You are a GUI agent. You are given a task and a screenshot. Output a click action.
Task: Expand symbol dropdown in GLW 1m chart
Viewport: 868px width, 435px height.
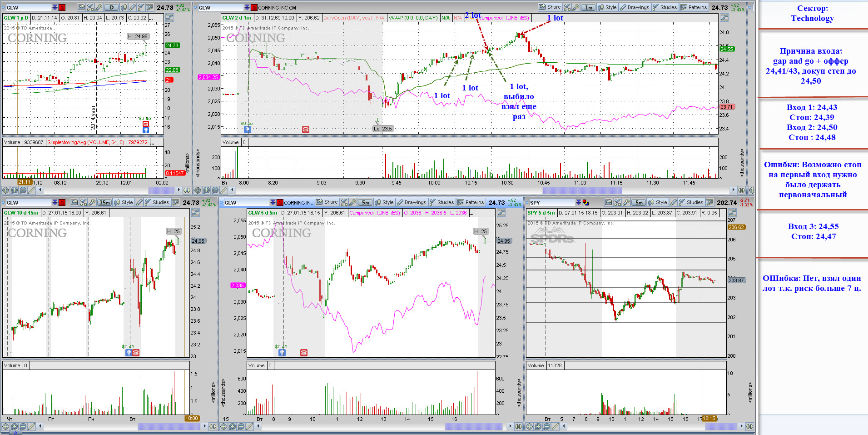point(247,7)
